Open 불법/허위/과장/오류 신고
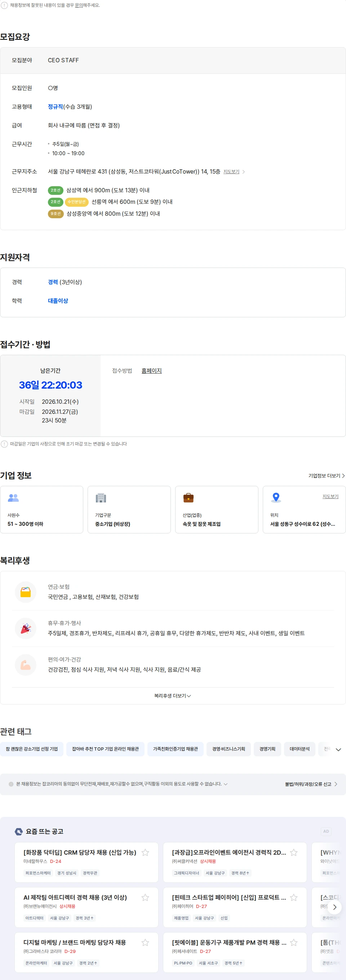The width and height of the screenshot is (346, 980). 311,784
